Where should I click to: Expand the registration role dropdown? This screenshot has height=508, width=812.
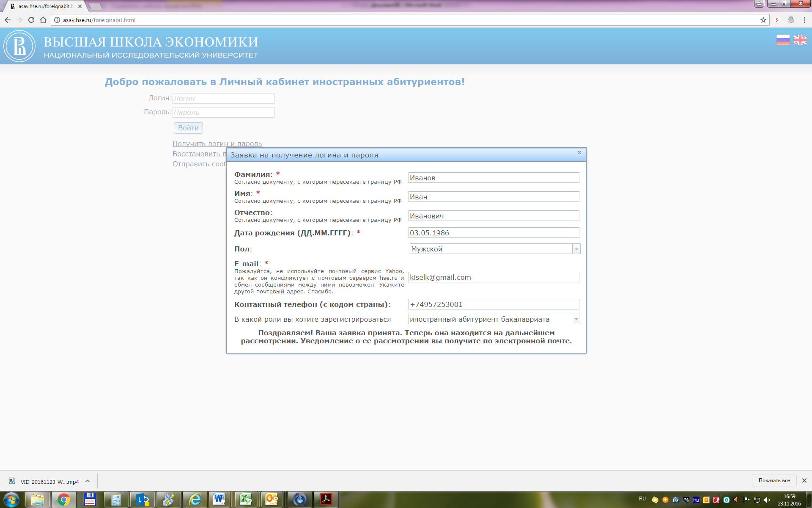coord(576,319)
